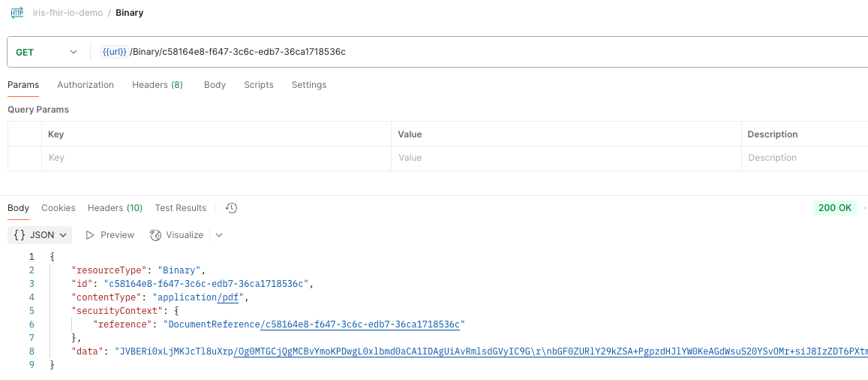This screenshot has height=380, width=868.
Task: Select the request Body tab
Action: tap(215, 85)
